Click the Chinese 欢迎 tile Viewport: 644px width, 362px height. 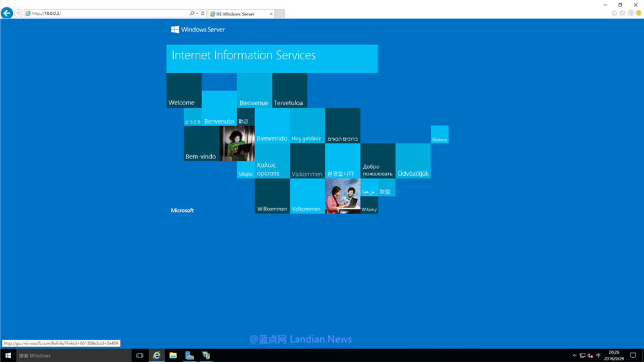(386, 187)
